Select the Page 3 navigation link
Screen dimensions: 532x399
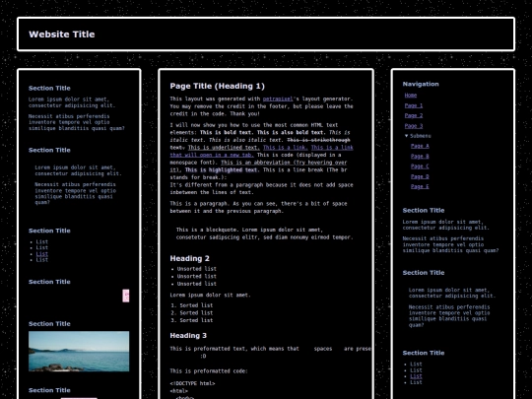[414, 126]
